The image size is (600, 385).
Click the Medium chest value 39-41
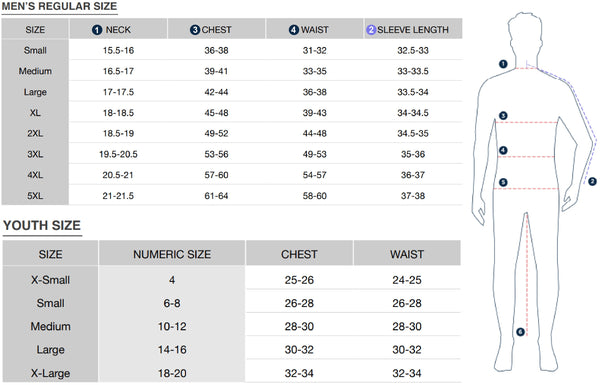click(216, 71)
